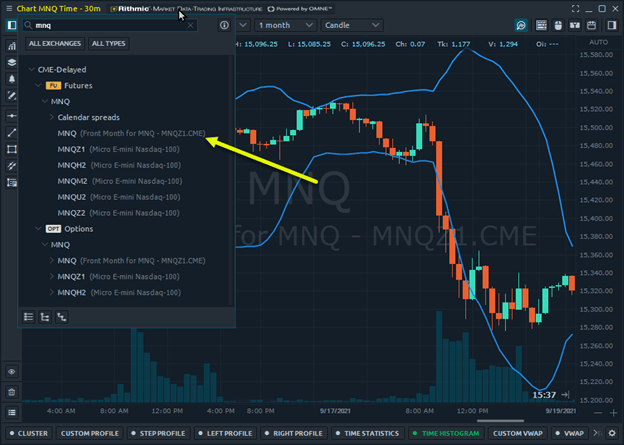The height and width of the screenshot is (445, 624).
Task: Open the order entry panel icon
Action: (x=575, y=25)
